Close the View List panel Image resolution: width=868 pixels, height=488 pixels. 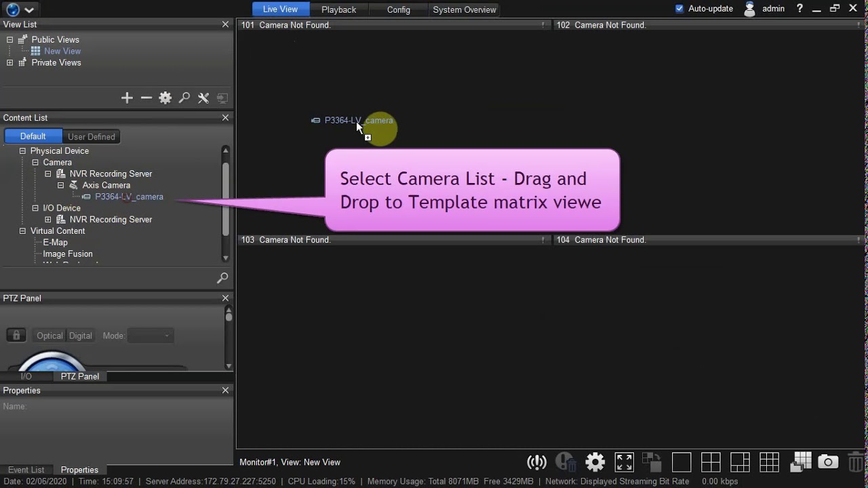(225, 24)
